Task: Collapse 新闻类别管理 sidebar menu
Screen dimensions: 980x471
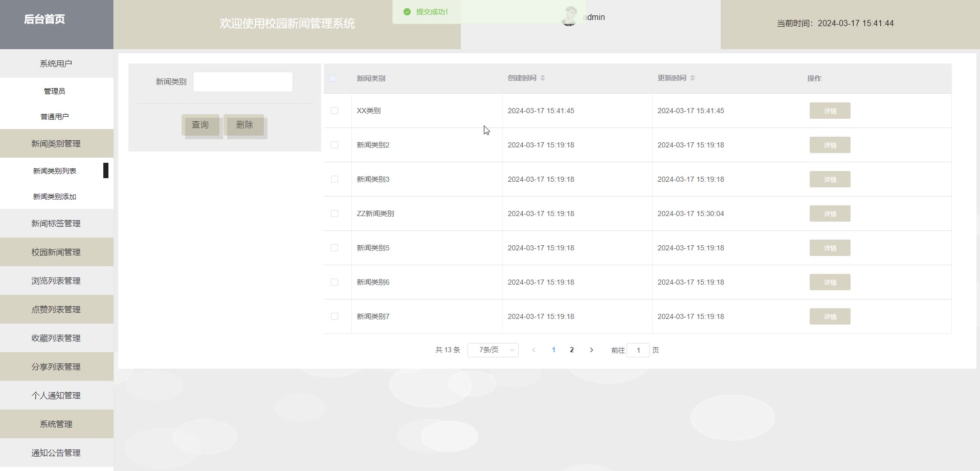Action: (x=56, y=143)
